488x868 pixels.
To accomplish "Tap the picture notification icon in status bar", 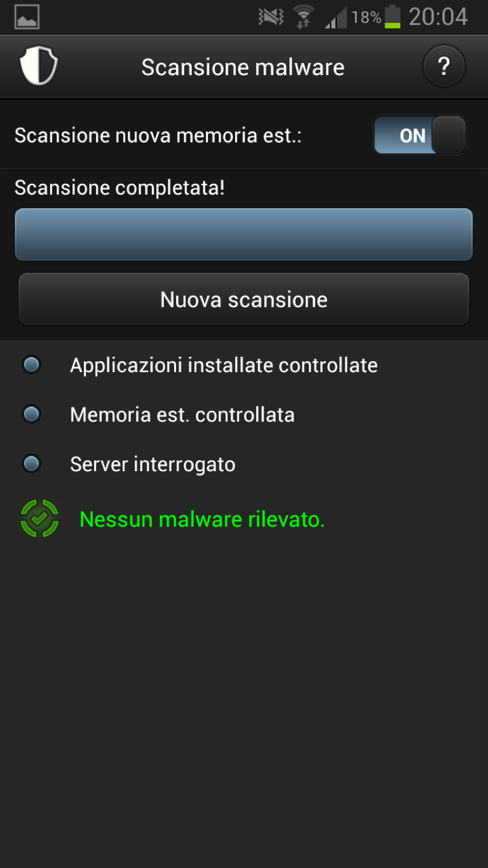I will click(27, 17).
